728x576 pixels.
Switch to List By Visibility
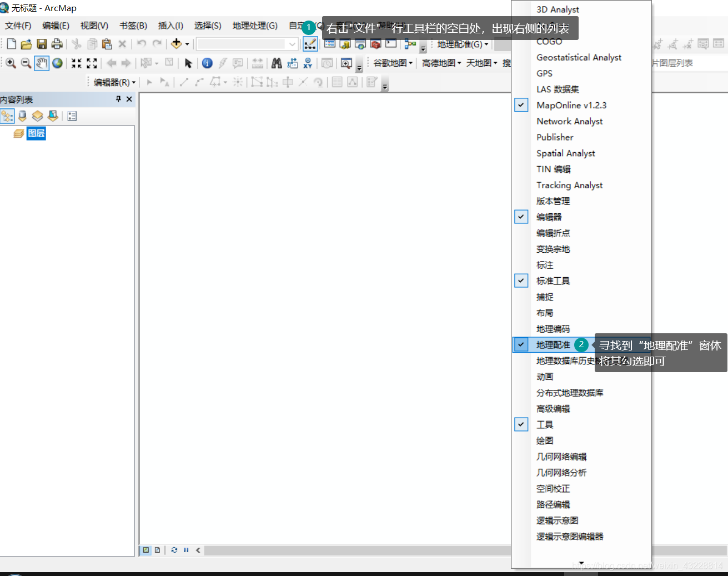(37, 116)
